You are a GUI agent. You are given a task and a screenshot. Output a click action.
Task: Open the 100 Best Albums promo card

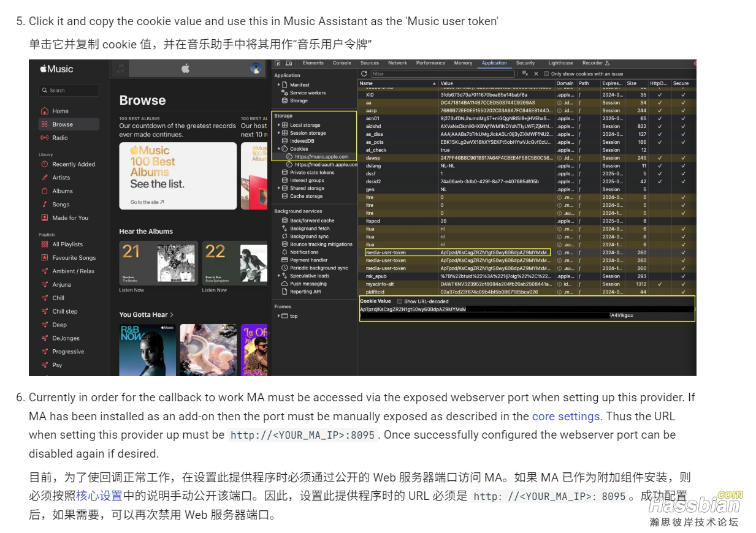pos(178,176)
